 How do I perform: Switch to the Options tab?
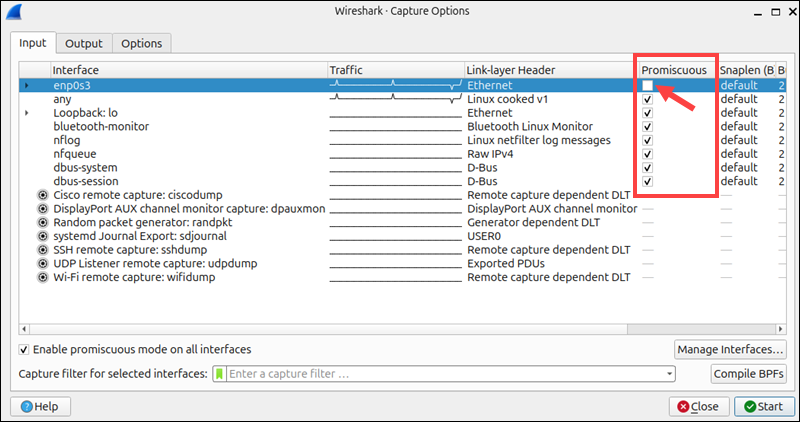click(x=141, y=43)
